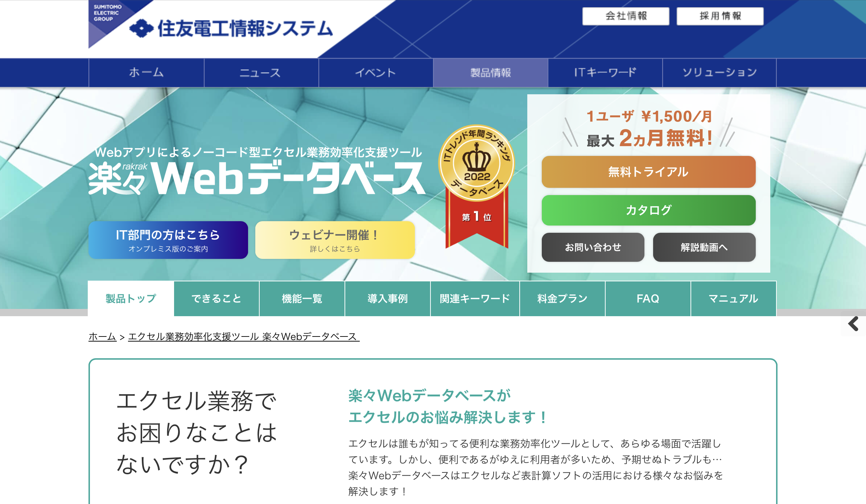Screen dimensions: 866x504
Task: Click the 2022 ranking first-place badge
Action: 477,186
